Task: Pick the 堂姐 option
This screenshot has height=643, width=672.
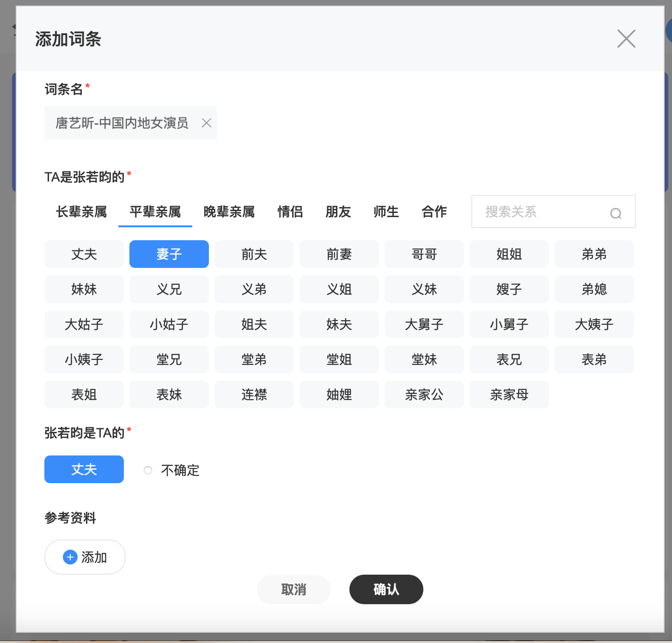Action: (x=339, y=359)
